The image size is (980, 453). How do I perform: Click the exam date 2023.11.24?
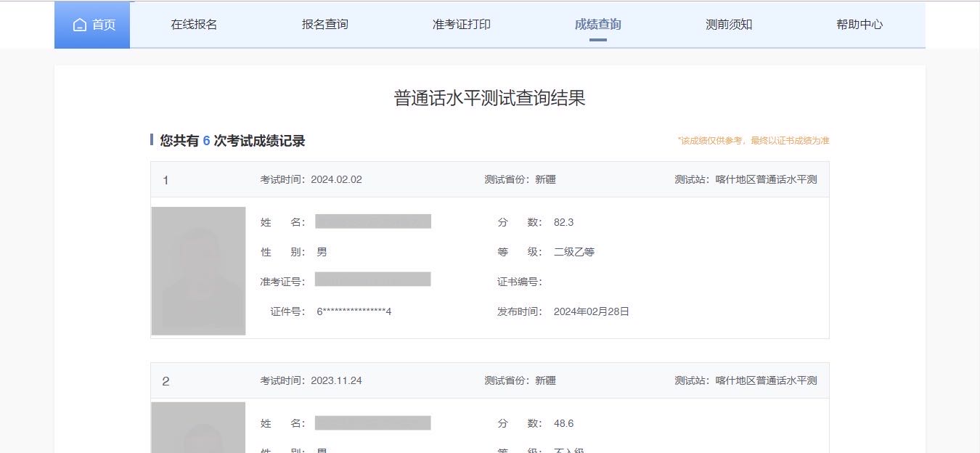(336, 380)
